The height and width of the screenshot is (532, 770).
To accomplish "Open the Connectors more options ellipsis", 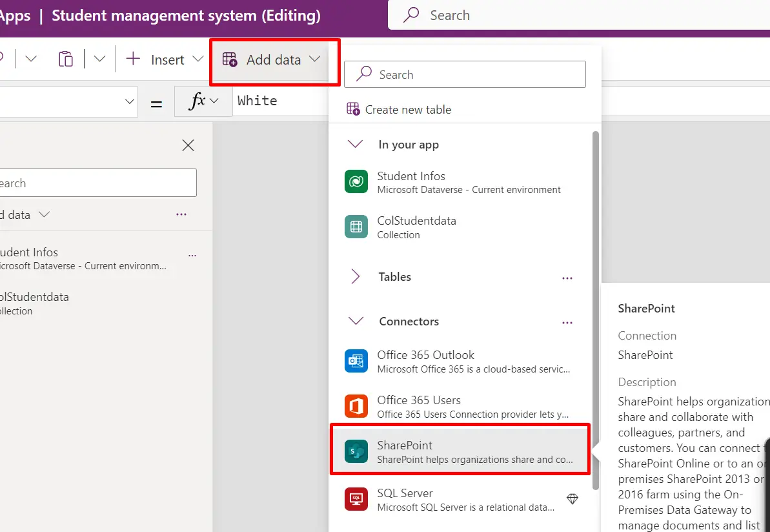I will (x=567, y=323).
